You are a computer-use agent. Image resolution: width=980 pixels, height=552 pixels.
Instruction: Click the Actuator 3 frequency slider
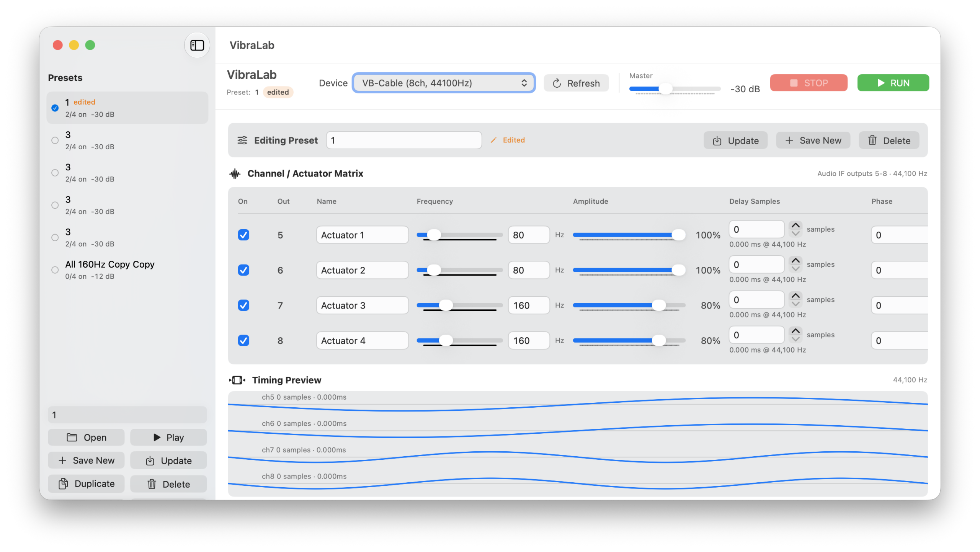[459, 305]
